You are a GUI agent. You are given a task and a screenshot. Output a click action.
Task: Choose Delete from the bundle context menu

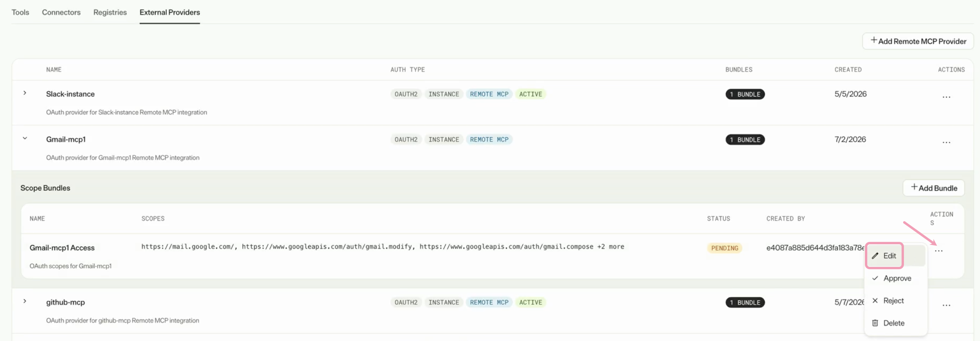point(895,323)
